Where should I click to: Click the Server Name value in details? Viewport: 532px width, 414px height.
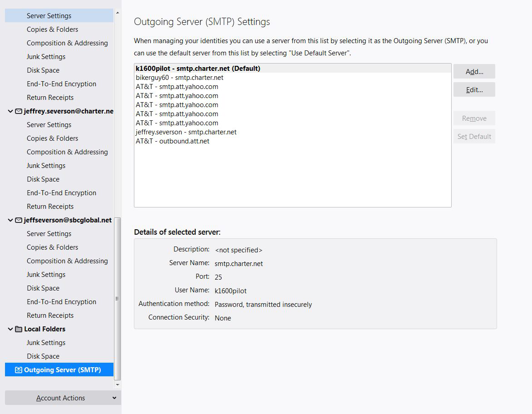tap(238, 264)
